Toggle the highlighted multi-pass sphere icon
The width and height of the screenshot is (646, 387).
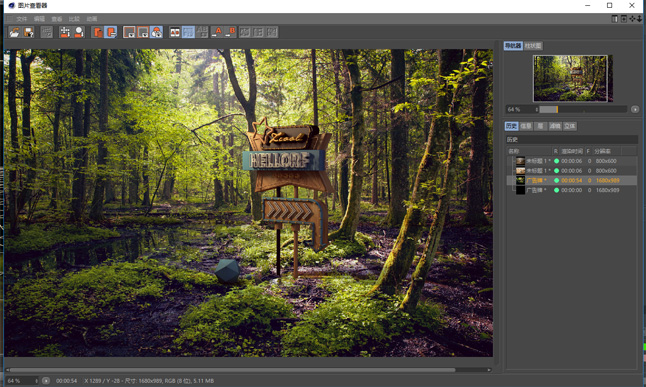pos(157,32)
